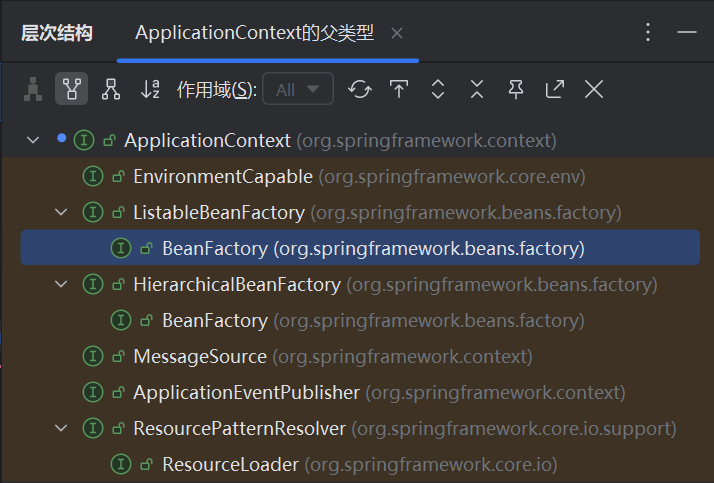Viewport: 714px width, 483px height.
Task: Collapse all hierarchy nodes
Action: coord(477,89)
